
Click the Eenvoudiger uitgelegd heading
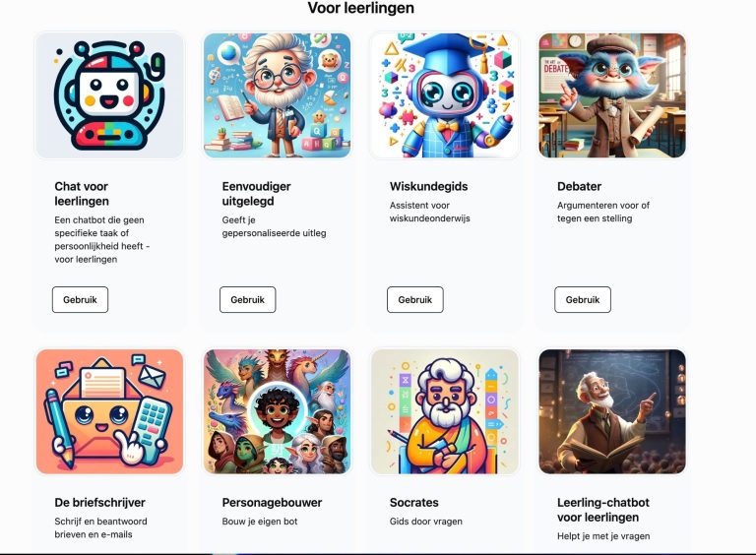pos(257,194)
